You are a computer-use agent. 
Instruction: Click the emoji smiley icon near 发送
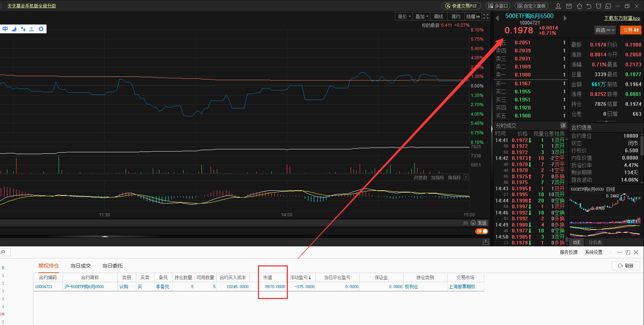tap(473, 223)
